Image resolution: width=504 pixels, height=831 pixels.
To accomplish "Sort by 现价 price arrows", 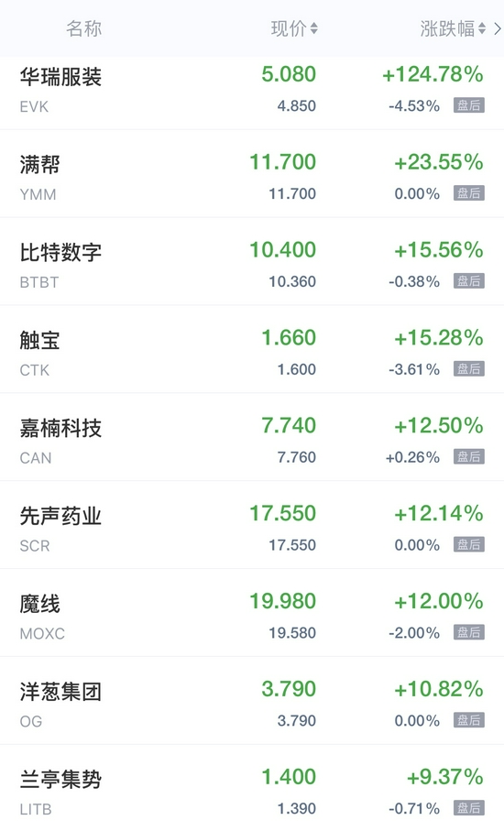I will coord(313,28).
